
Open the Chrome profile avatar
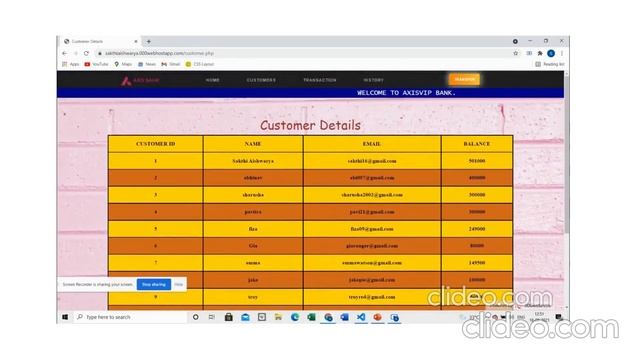[551, 53]
